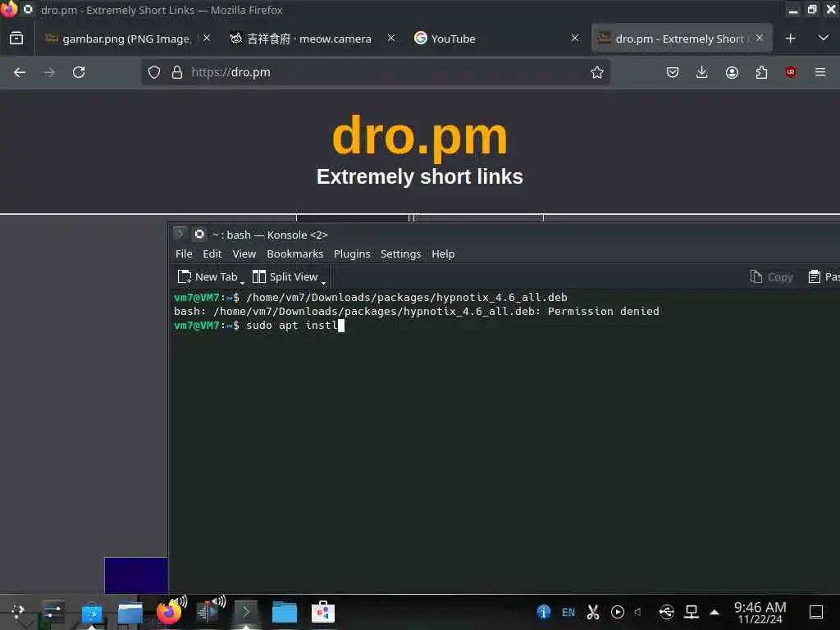Open Firefox extensions puzzle icon
Viewport: 840px width, 630px height.
[x=761, y=72]
